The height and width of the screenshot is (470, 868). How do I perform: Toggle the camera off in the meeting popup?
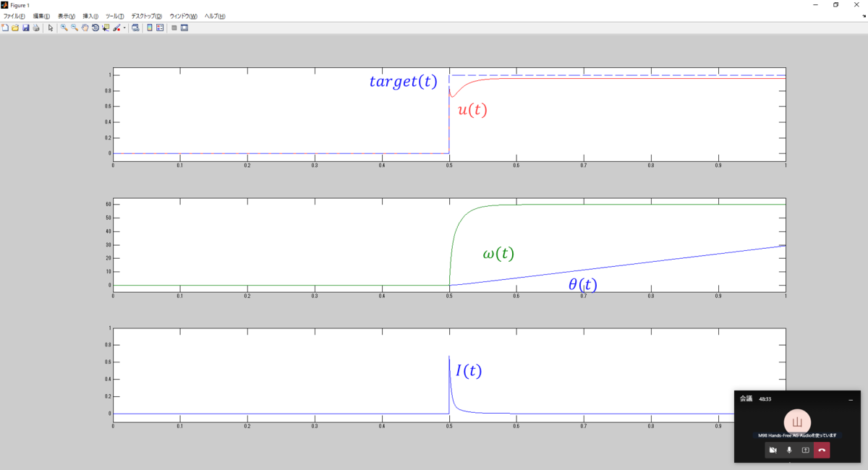(773, 450)
